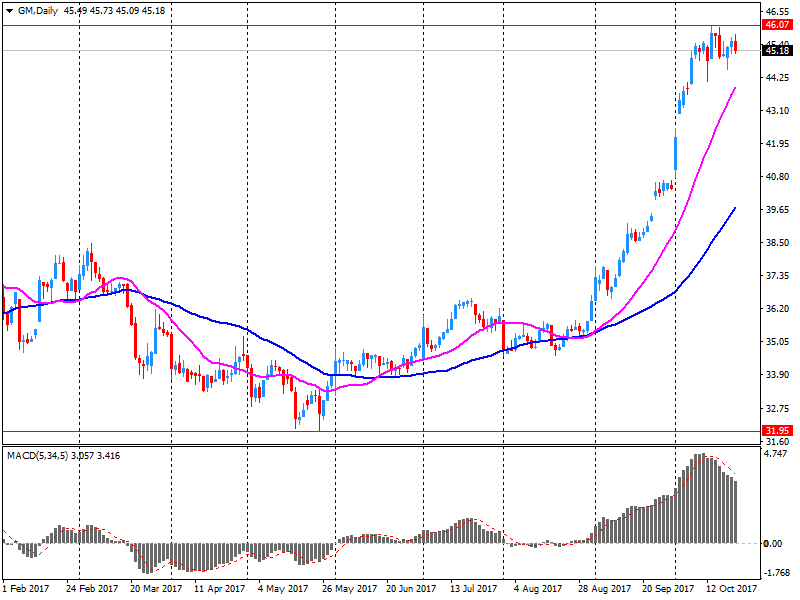Click the 28 Aug 2017 date label
The image size is (800, 600).
click(605, 589)
